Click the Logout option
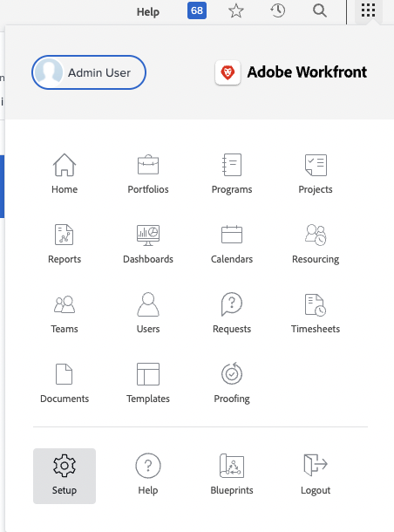 pyautogui.click(x=316, y=476)
